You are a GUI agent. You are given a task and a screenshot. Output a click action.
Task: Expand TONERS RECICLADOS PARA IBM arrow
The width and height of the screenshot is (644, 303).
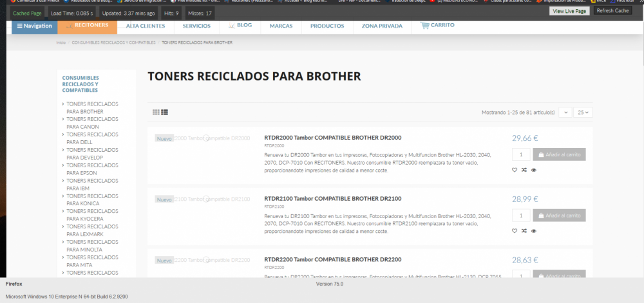63,181
